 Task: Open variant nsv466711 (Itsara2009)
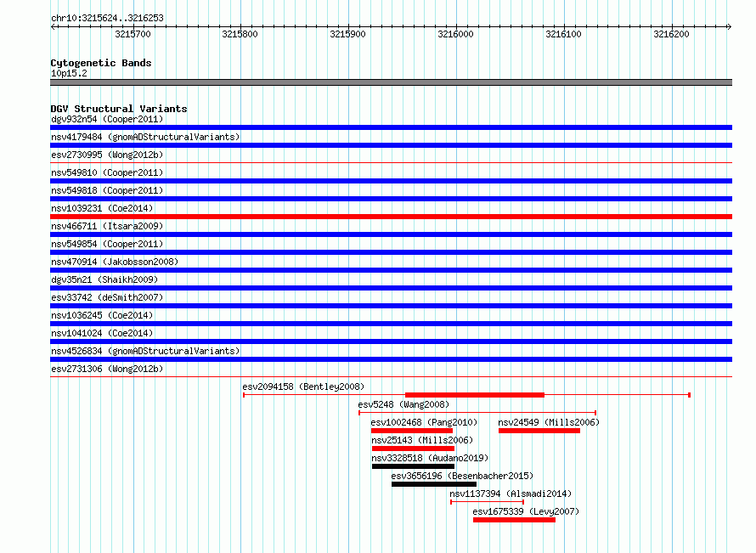click(x=107, y=226)
